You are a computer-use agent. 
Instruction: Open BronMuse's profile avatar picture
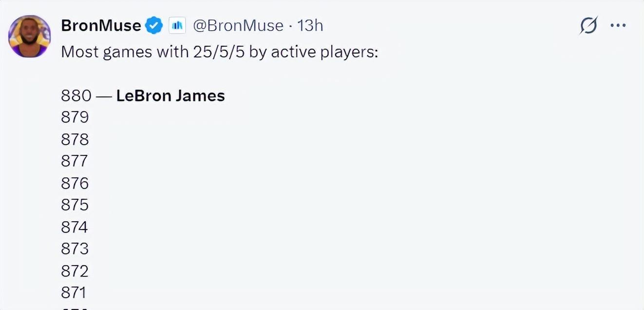(29, 37)
